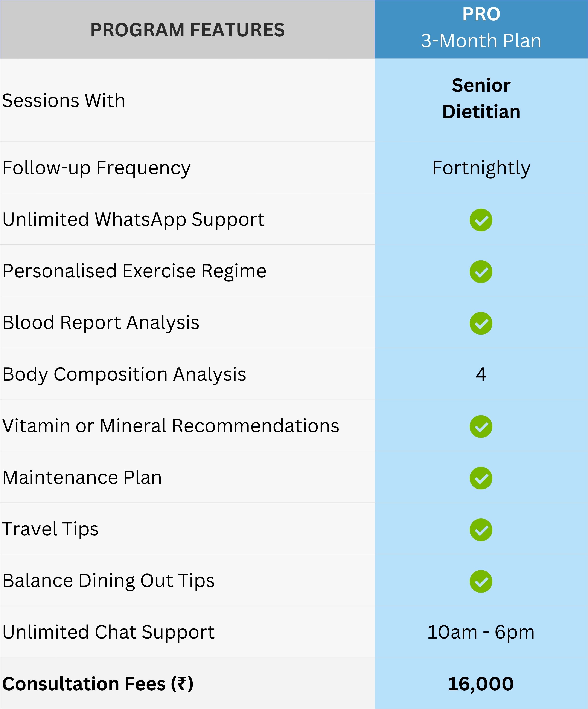Click the Unlimited Chat Support label
The image size is (588, 709).
pyautogui.click(x=108, y=632)
